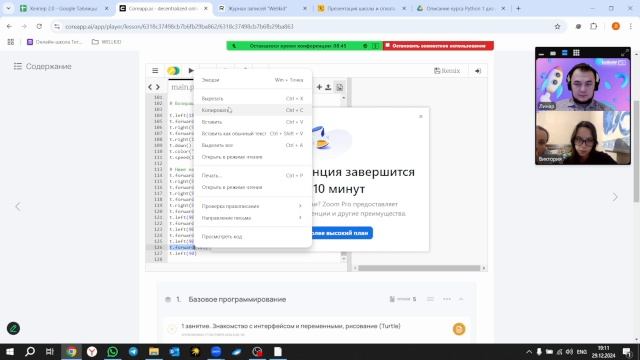Open Windows Start menu
Viewport: 640px width, 360px height.
[10, 351]
